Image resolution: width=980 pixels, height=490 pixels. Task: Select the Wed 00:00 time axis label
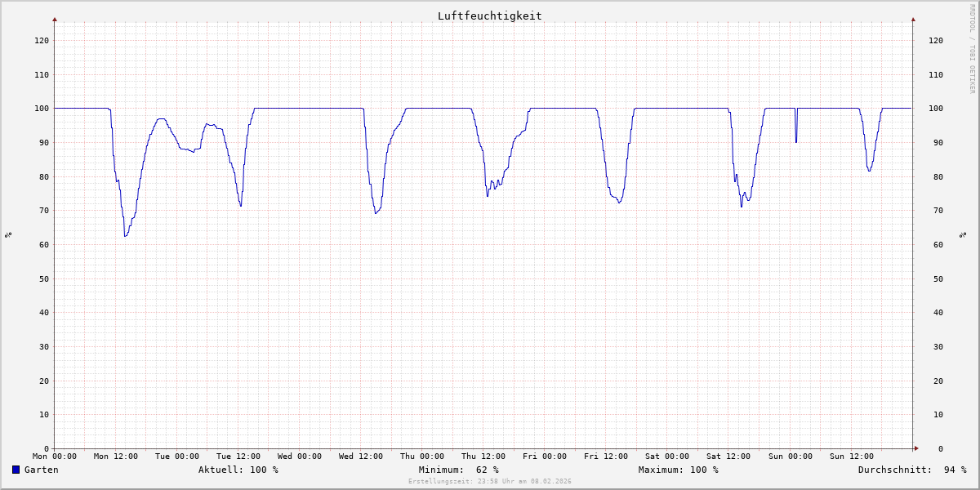tap(300, 457)
